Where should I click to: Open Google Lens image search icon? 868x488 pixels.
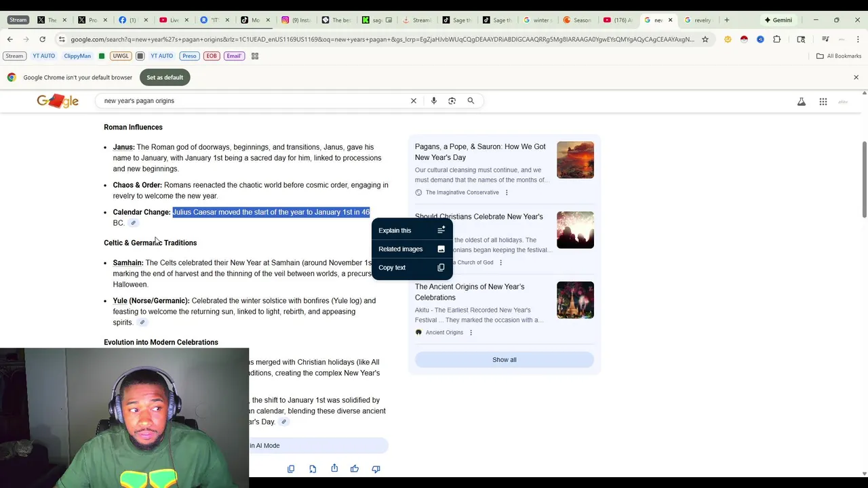click(452, 101)
